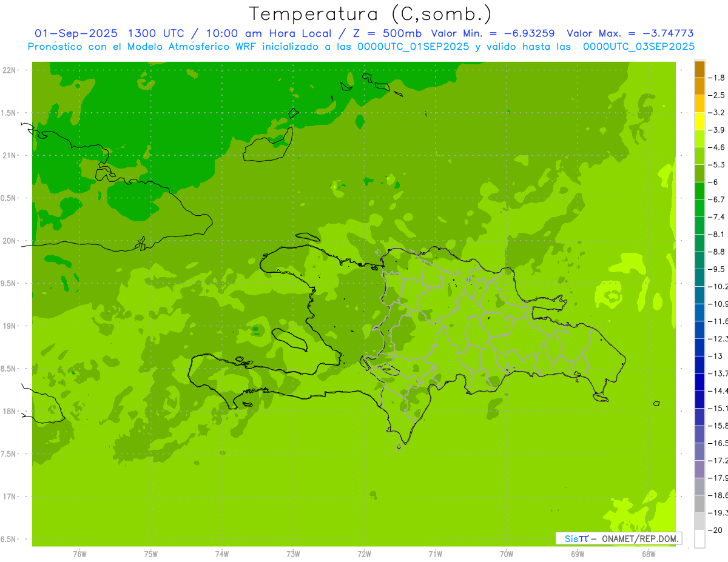Click the '6.5N' latitude axis label
Viewport: 728px width, 562px height.
click(x=9, y=539)
